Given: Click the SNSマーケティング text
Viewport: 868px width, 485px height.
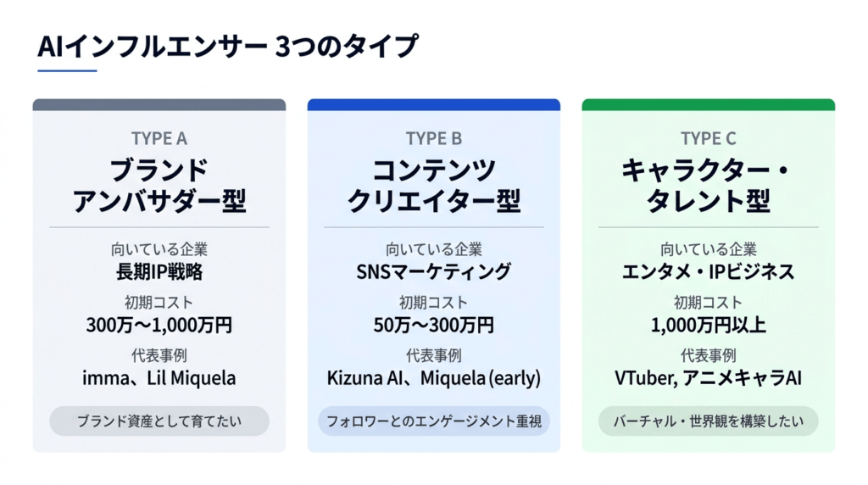Looking at the screenshot, I should point(433,272).
